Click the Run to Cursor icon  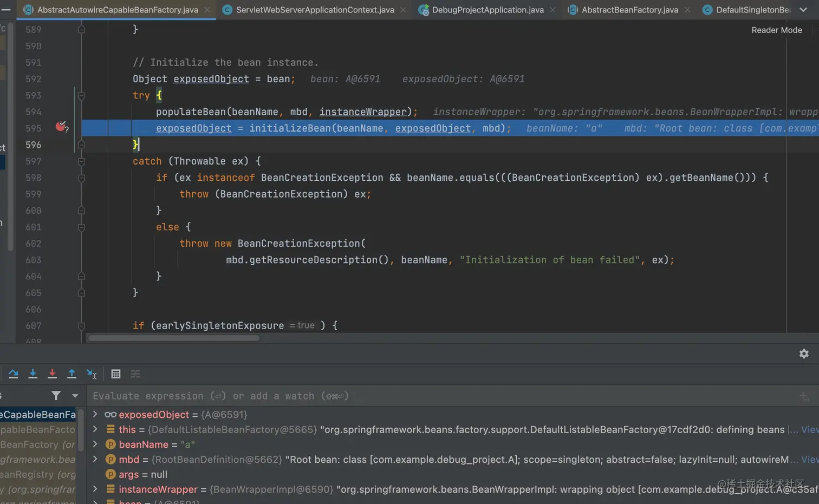coord(92,374)
